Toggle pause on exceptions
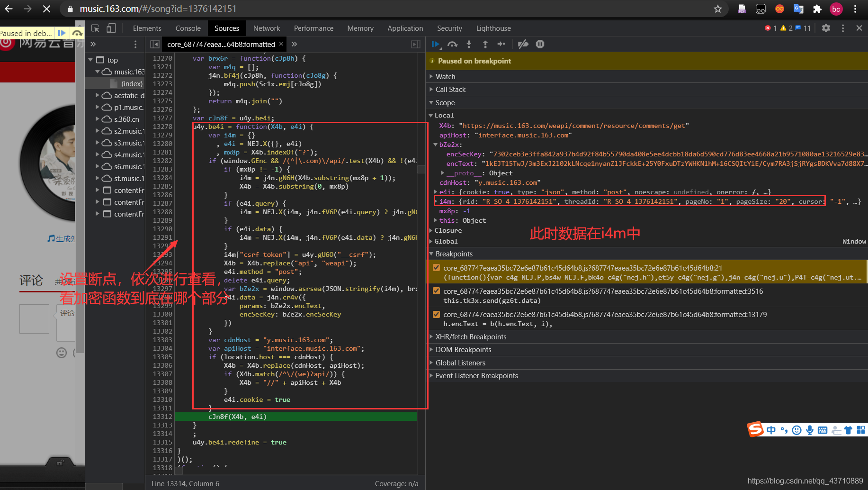Viewport: 868px width, 490px height. [540, 44]
